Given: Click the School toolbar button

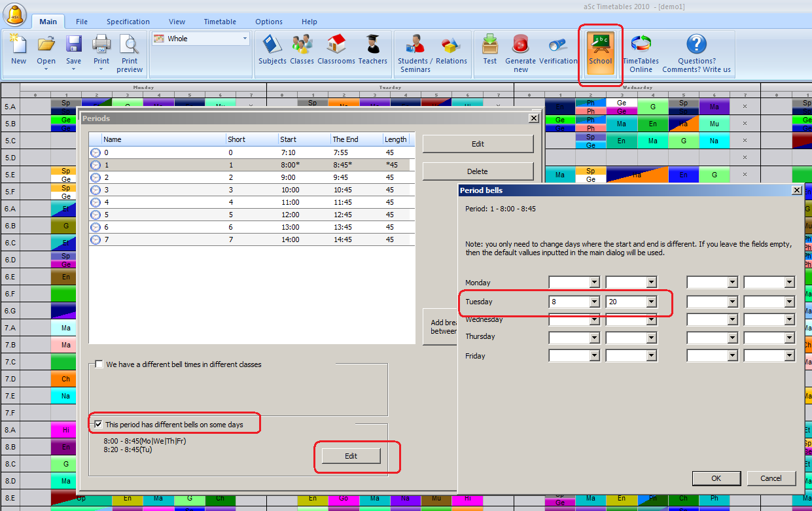Looking at the screenshot, I should coord(600,50).
